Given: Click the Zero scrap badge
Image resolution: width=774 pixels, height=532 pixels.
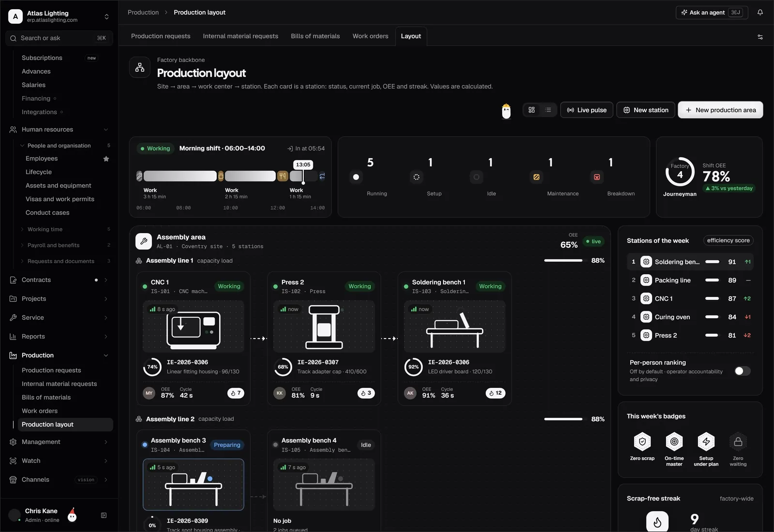Looking at the screenshot, I should [642, 446].
